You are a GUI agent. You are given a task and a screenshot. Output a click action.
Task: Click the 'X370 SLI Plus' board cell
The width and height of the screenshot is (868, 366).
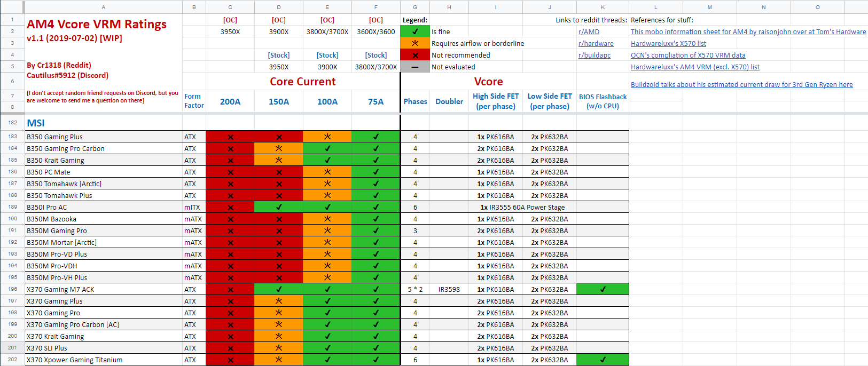(104, 348)
